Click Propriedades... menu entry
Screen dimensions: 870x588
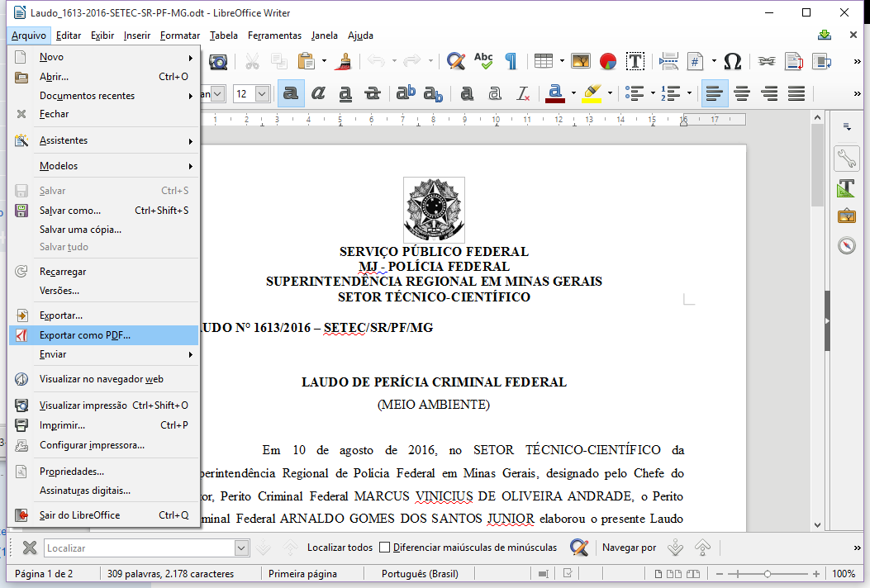coord(104,471)
